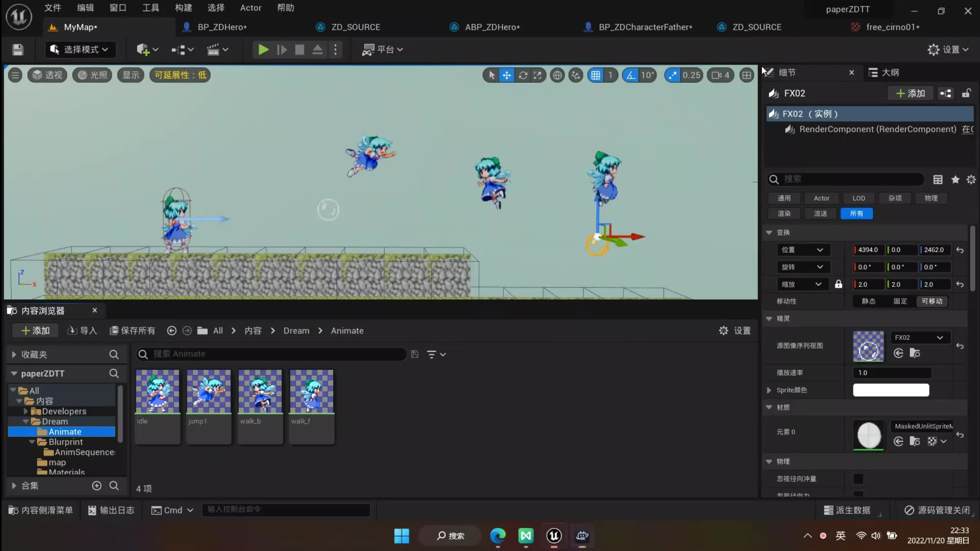This screenshot has width=980, height=551.
Task: Select the Scale tool in viewport toolbar
Action: (x=538, y=75)
